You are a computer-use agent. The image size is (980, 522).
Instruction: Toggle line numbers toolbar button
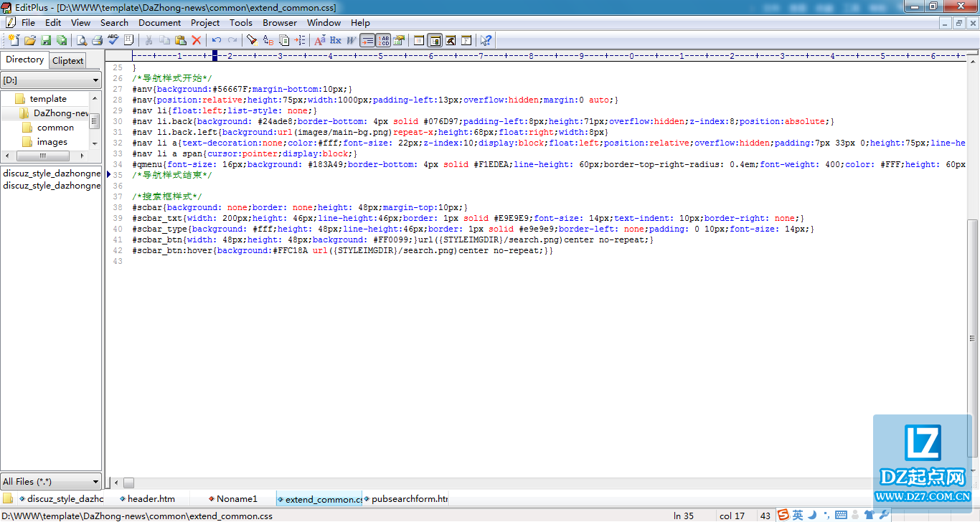[383, 40]
